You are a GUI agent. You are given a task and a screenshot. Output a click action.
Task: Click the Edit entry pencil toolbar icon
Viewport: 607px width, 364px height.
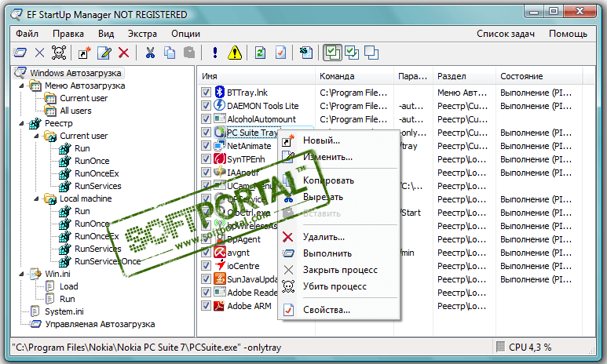pos(104,53)
